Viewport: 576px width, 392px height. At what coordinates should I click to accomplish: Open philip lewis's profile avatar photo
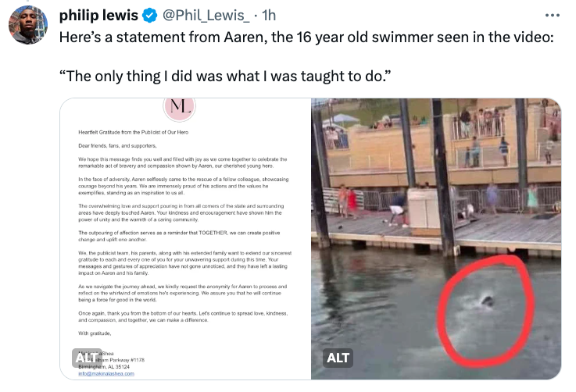pyautogui.click(x=28, y=25)
